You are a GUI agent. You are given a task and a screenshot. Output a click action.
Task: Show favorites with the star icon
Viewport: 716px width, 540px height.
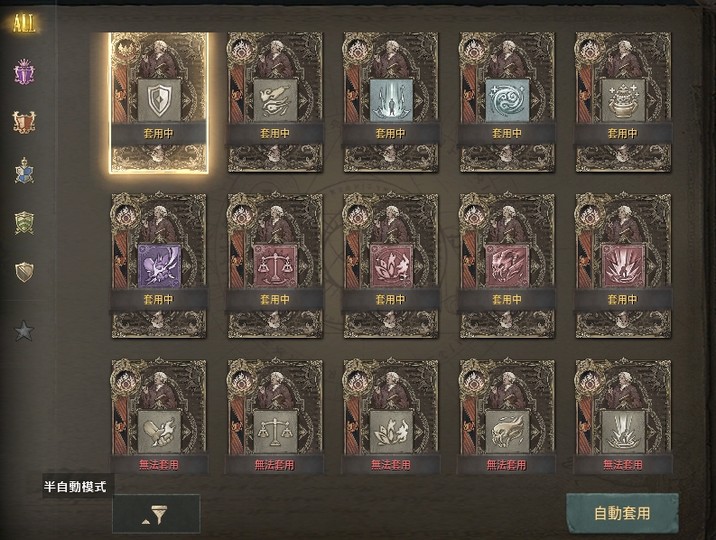24,331
